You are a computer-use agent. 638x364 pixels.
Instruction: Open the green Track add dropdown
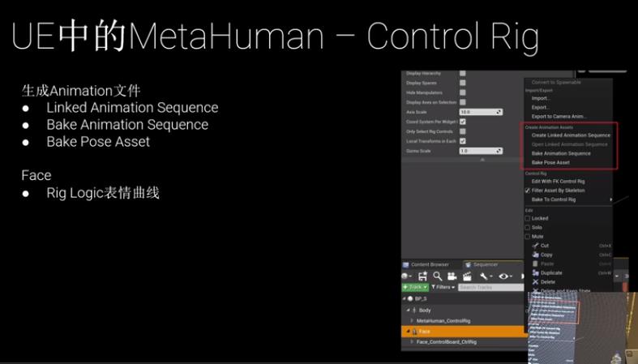(x=415, y=287)
